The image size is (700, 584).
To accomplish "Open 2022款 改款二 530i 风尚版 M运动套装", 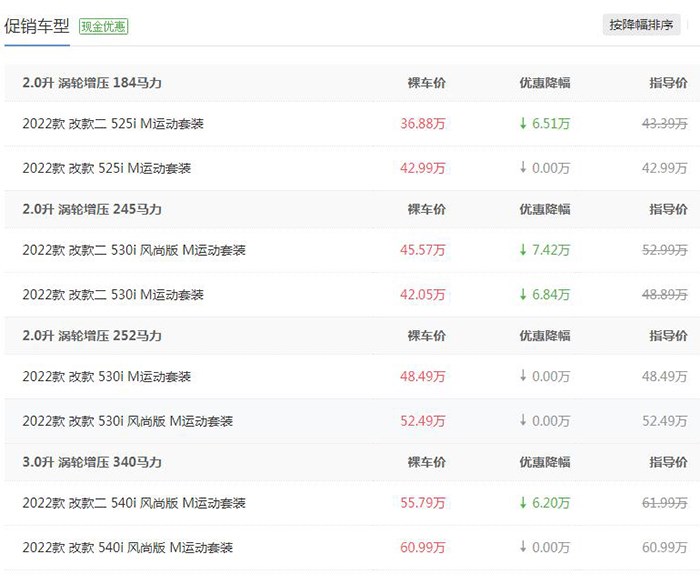I will pos(134,250).
